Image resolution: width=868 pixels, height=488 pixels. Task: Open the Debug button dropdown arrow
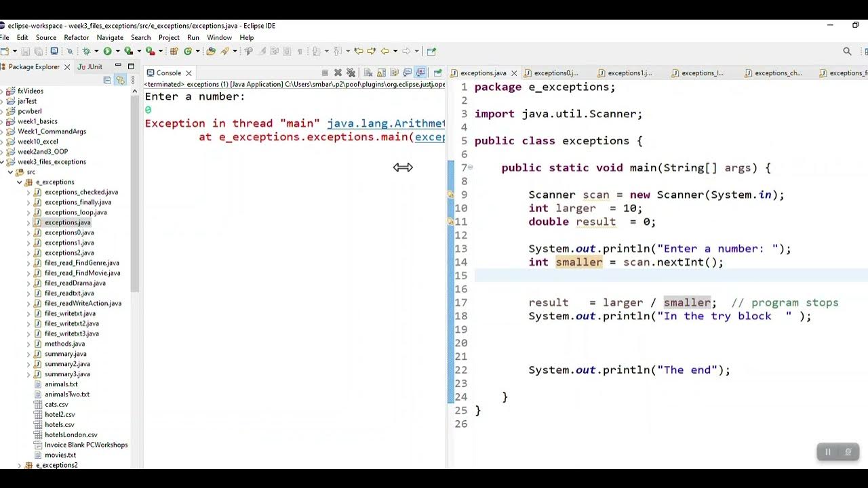[96, 51]
